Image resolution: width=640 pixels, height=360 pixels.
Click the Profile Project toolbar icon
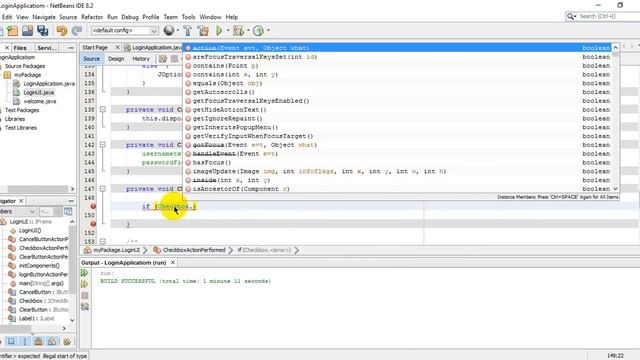point(258,31)
